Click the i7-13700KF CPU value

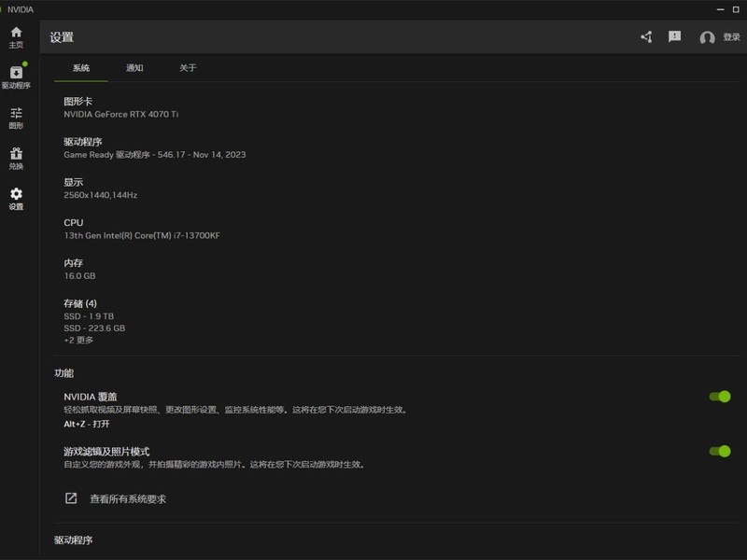[142, 236]
